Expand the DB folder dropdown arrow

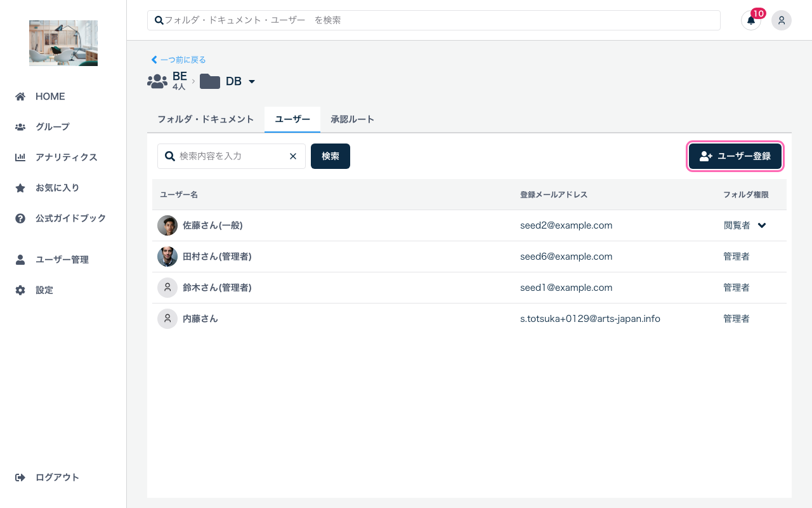[251, 81]
